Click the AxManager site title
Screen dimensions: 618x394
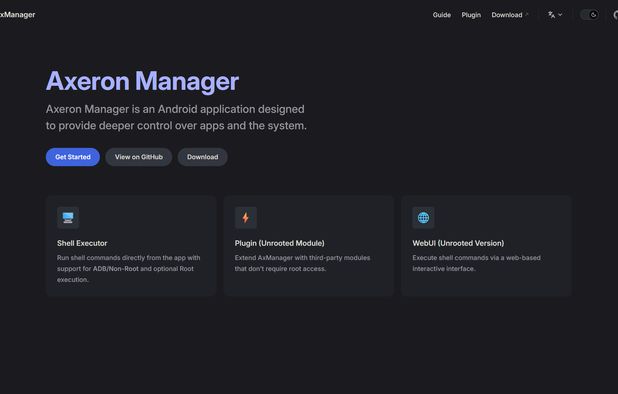(x=17, y=15)
